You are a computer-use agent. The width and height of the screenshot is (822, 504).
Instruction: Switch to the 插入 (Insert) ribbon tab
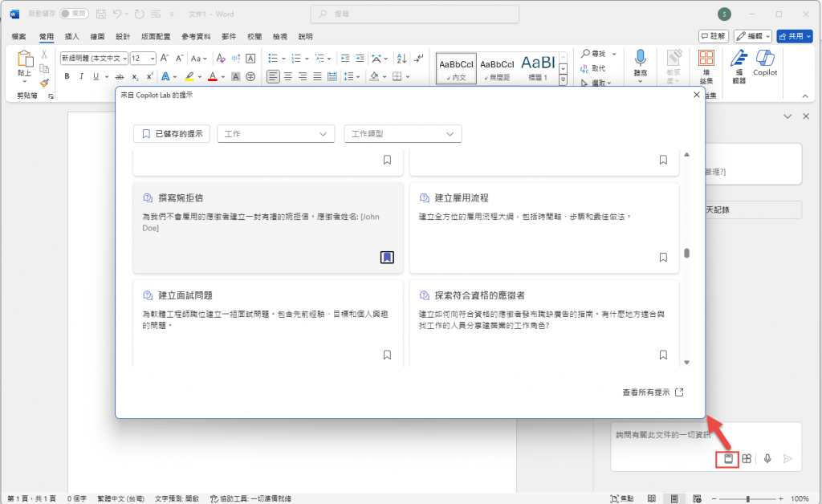click(x=71, y=37)
